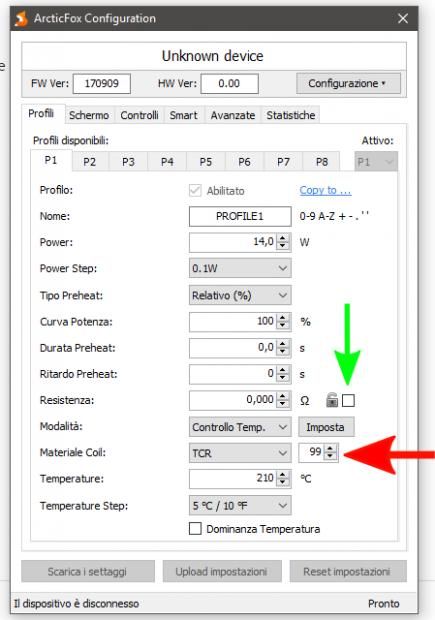Screen dimensions: 435x620
Task: Decrease Durata Preheat with down spinner
Action: [283, 352]
